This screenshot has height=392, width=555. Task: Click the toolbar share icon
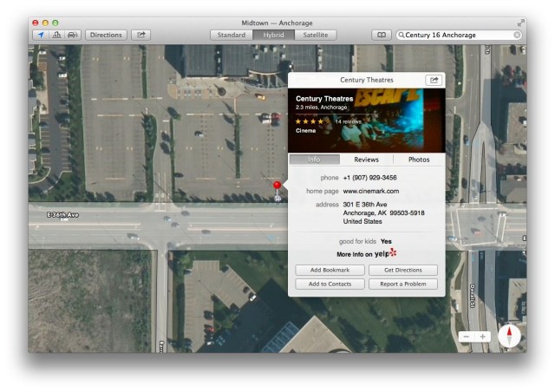point(140,35)
